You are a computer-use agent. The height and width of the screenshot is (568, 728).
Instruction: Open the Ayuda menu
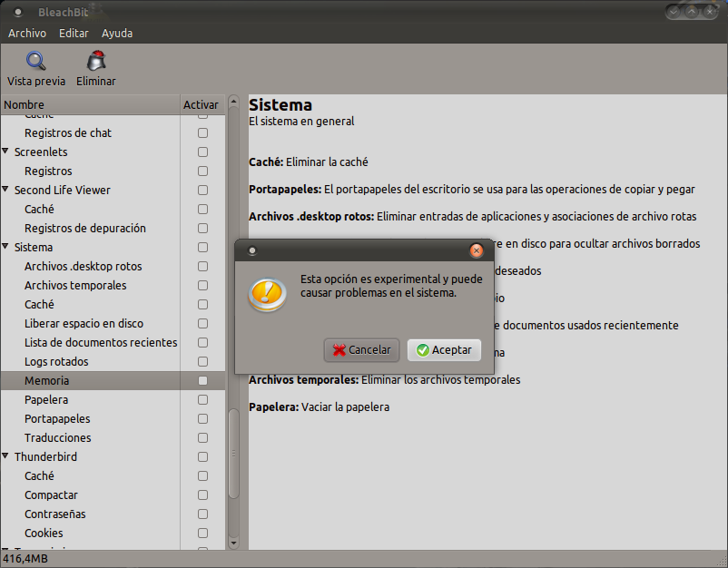click(117, 34)
